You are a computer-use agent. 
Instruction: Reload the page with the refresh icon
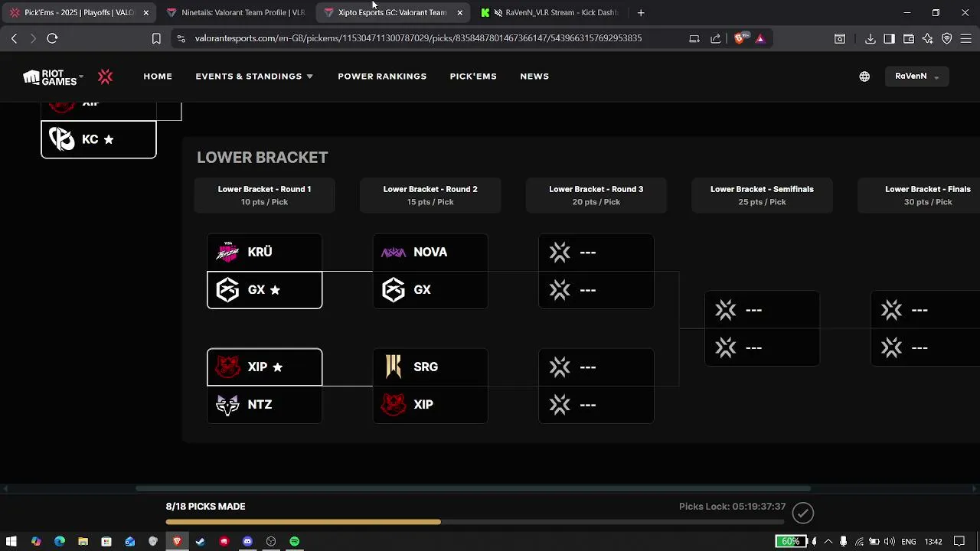[52, 38]
